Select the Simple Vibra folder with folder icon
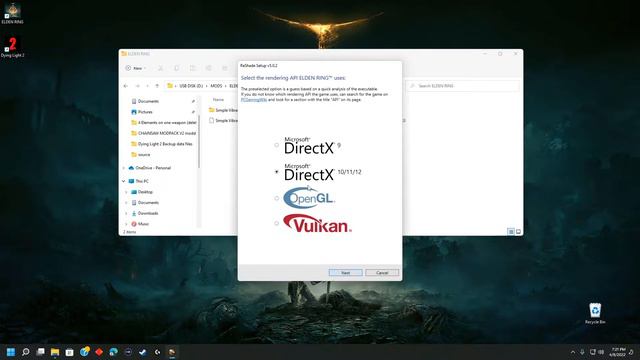 [x=223, y=110]
